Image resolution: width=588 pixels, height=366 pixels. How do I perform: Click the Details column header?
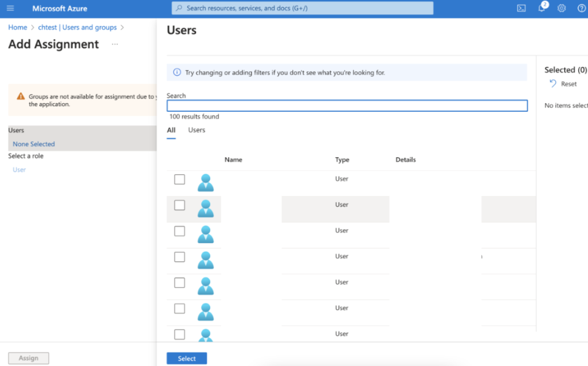point(406,160)
